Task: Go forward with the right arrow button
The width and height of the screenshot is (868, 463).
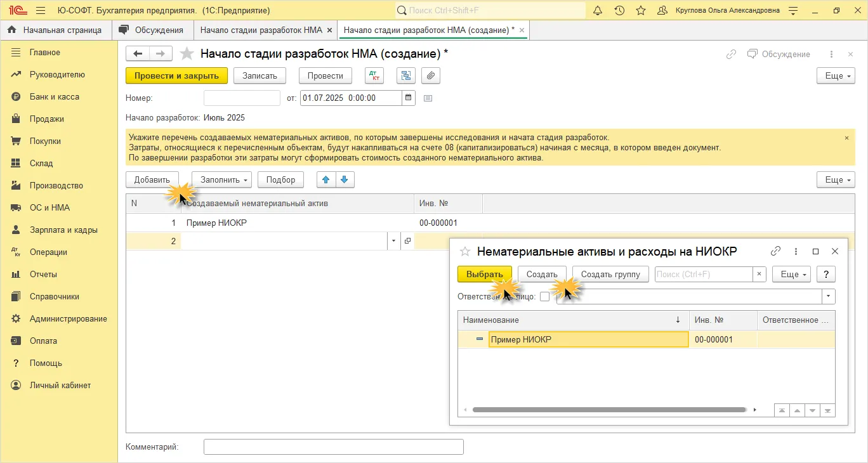Action: pos(160,54)
